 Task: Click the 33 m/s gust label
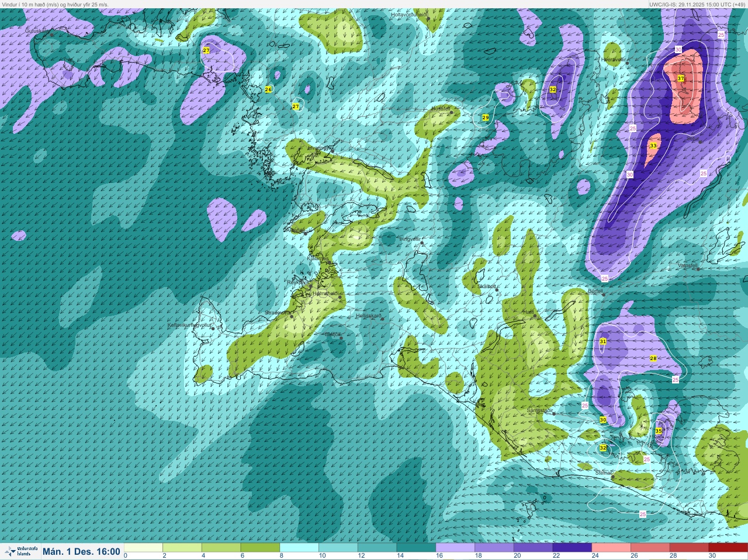tap(653, 146)
